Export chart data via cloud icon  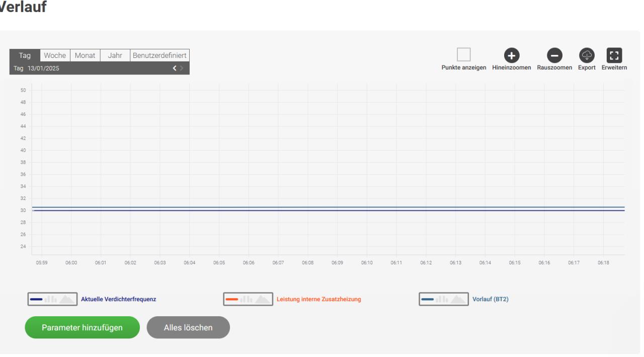[587, 55]
